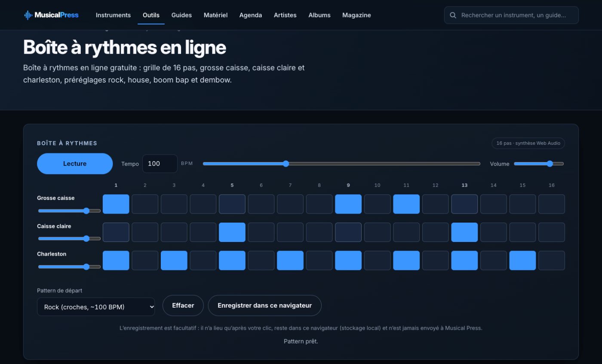
Task: Disable Grosse caisse step 9
Action: (x=348, y=204)
